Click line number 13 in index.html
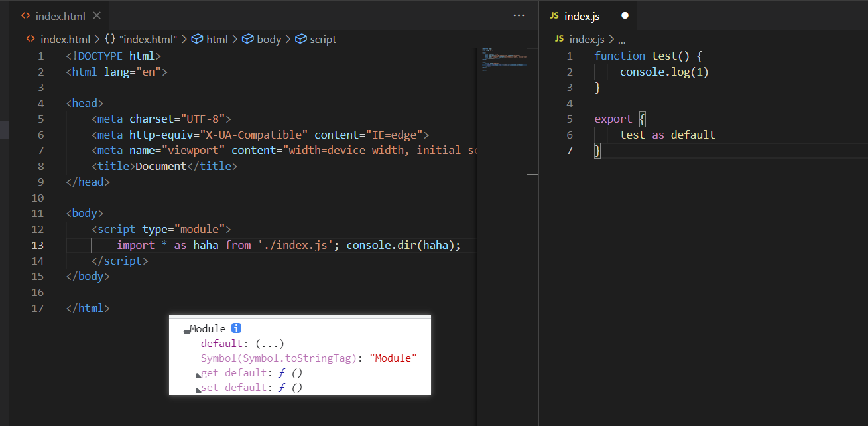This screenshot has width=868, height=426. pyautogui.click(x=37, y=245)
